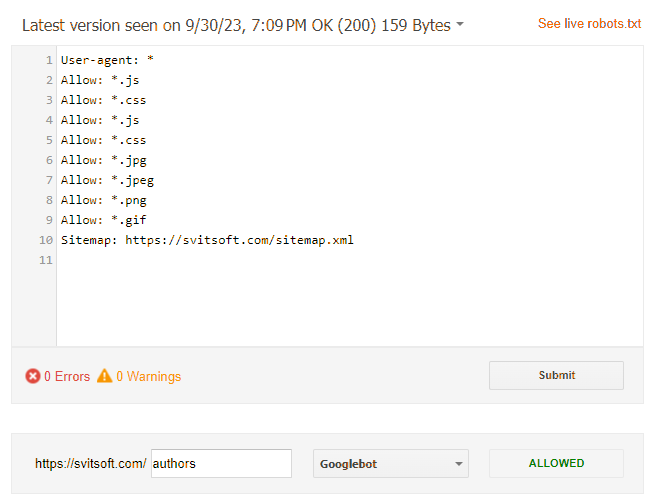Open the See live robots.txt link
This screenshot has width=659, height=502.
[x=589, y=24]
